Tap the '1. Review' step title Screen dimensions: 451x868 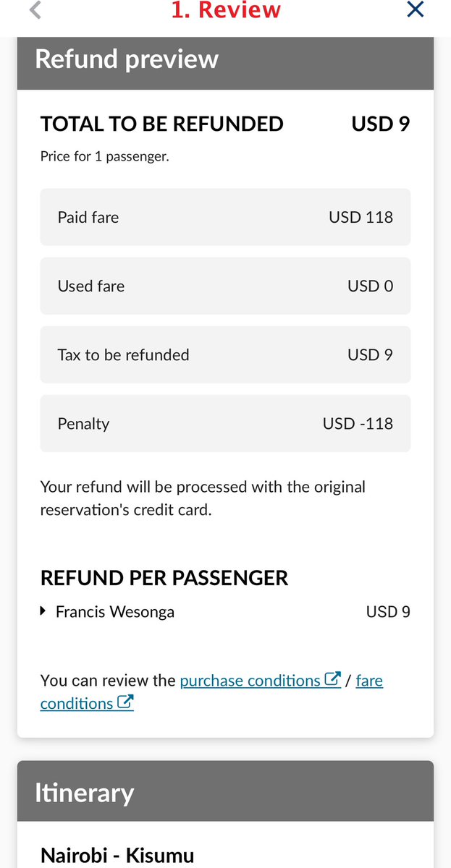[x=226, y=10]
